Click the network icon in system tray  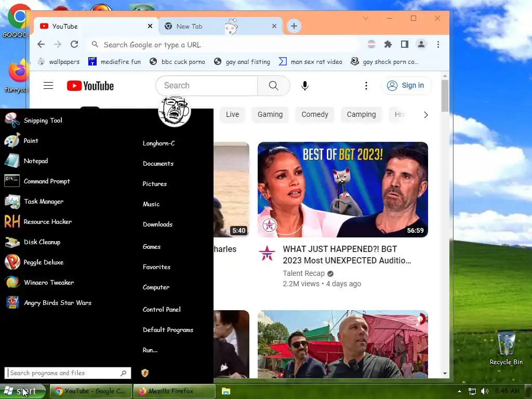(472, 391)
